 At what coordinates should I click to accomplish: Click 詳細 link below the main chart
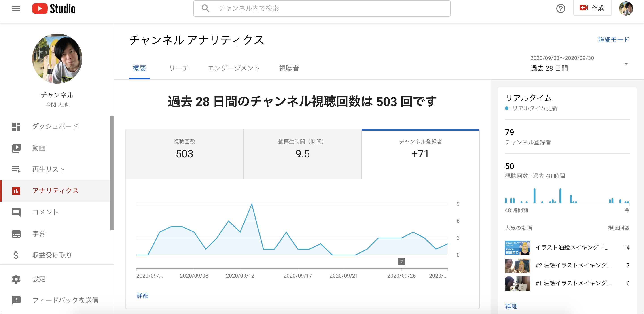click(143, 295)
